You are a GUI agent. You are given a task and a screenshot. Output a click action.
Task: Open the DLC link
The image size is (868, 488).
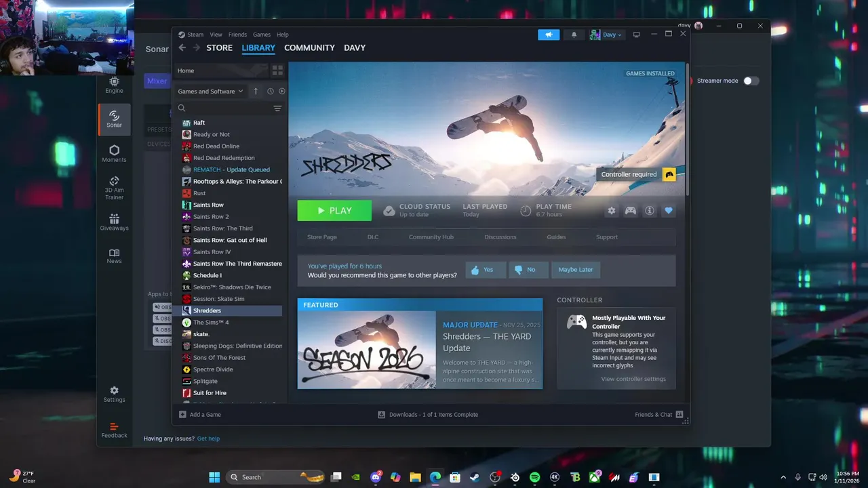(373, 237)
